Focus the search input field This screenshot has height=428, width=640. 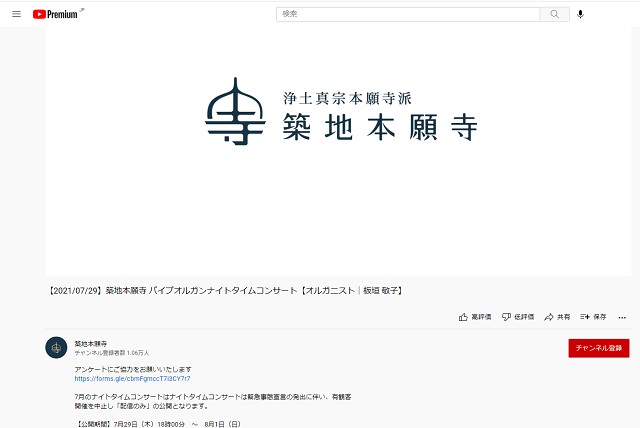[408, 14]
